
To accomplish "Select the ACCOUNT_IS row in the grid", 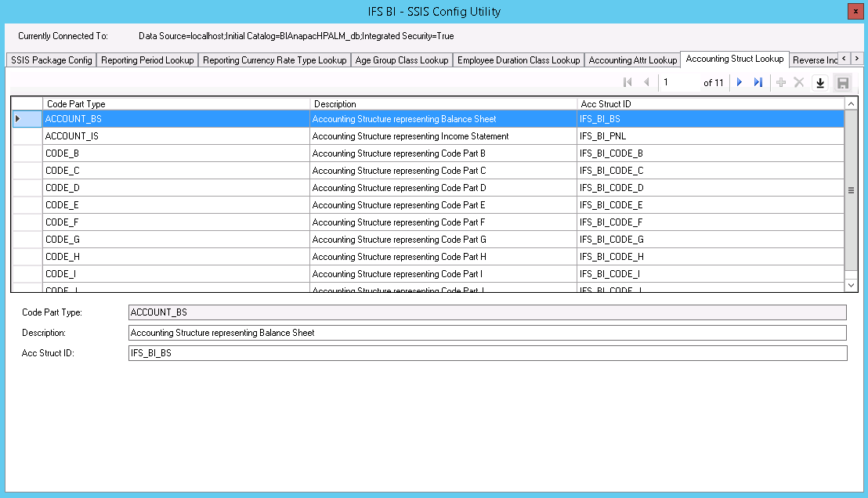I will coord(175,136).
